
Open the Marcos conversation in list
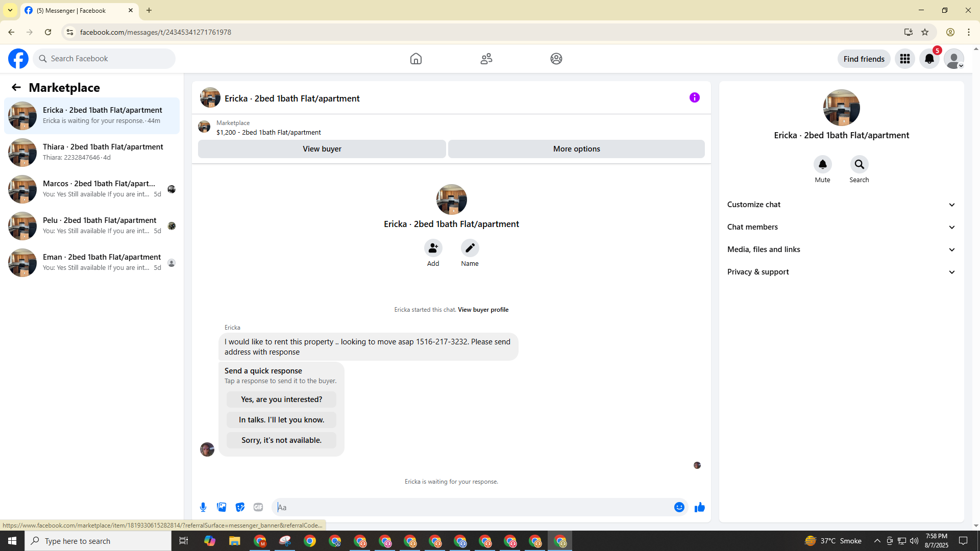(92, 189)
